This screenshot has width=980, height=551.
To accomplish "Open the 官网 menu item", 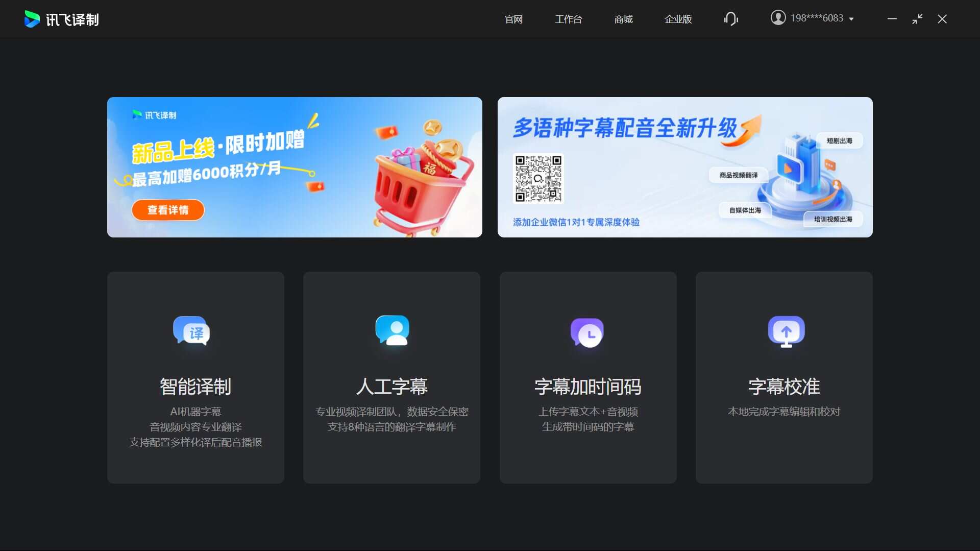I will [x=513, y=19].
